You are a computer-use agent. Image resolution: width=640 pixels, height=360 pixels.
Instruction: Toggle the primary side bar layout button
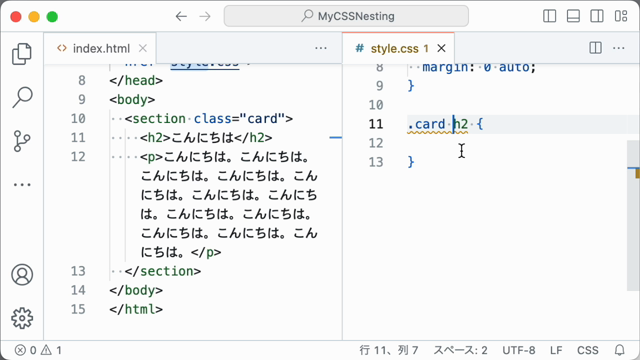549,16
